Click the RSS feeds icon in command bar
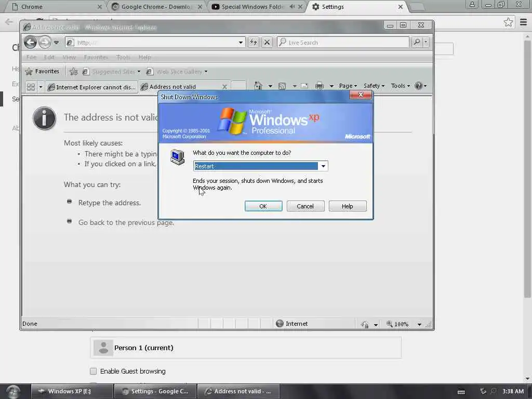Viewport: 532px width, 399px height. point(282,86)
